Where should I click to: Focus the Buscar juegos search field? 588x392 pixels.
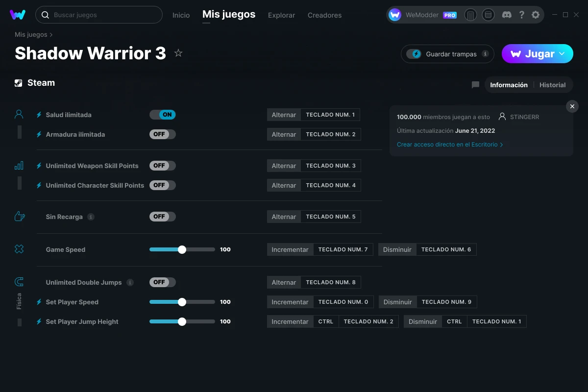(99, 15)
